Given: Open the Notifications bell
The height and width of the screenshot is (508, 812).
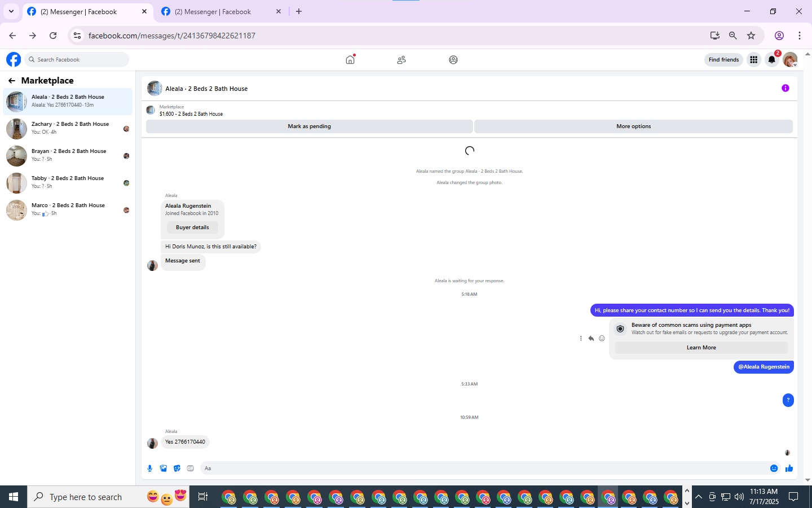Looking at the screenshot, I should (x=772, y=59).
